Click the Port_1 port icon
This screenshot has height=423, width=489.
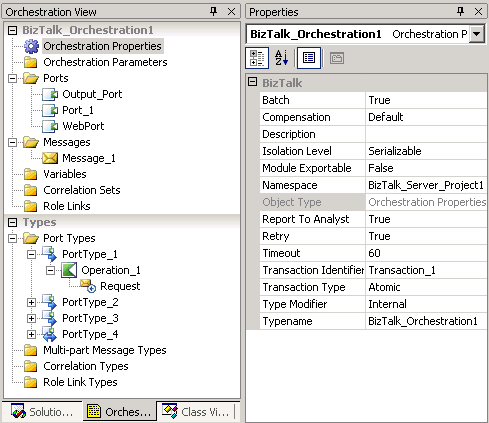[x=50, y=110]
